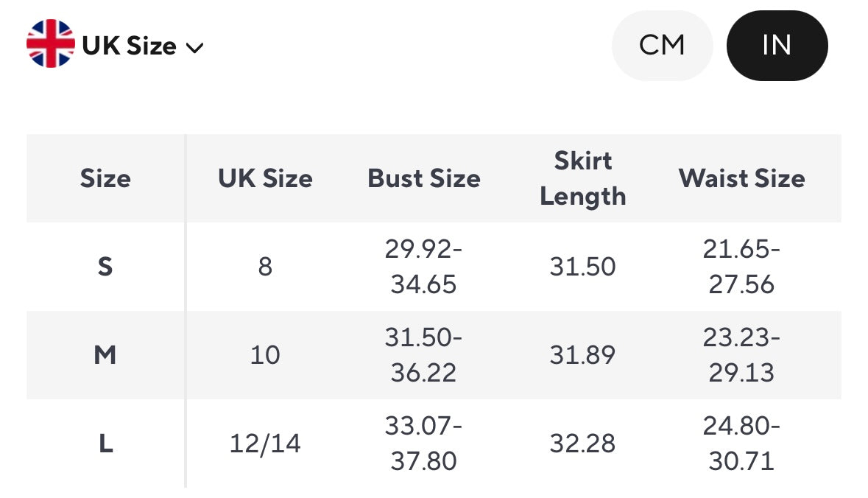Select the S size row label
This screenshot has width=868, height=498.
105,267
